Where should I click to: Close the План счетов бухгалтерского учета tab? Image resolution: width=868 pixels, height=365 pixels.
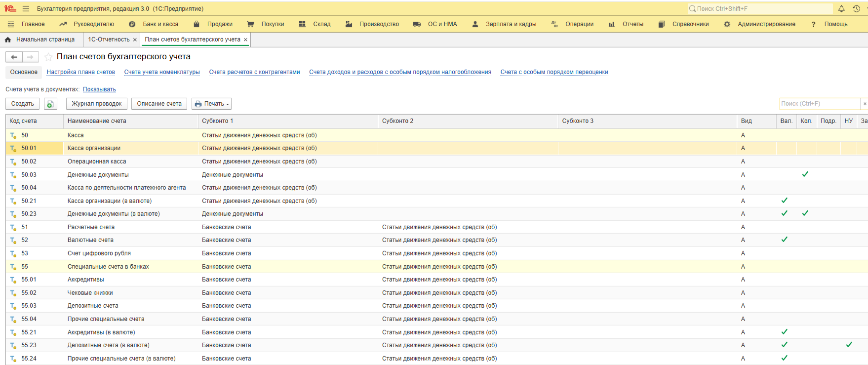245,40
